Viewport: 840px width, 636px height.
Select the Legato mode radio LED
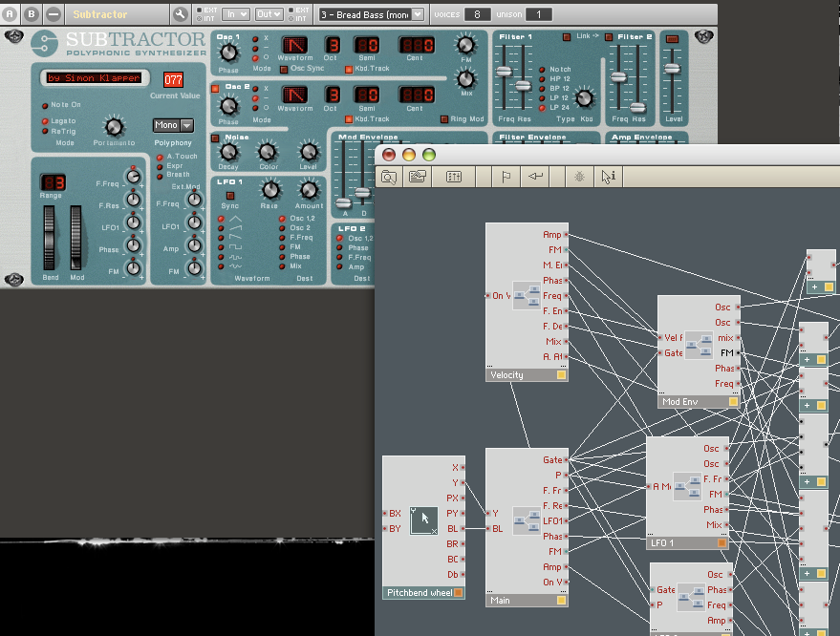(46, 121)
